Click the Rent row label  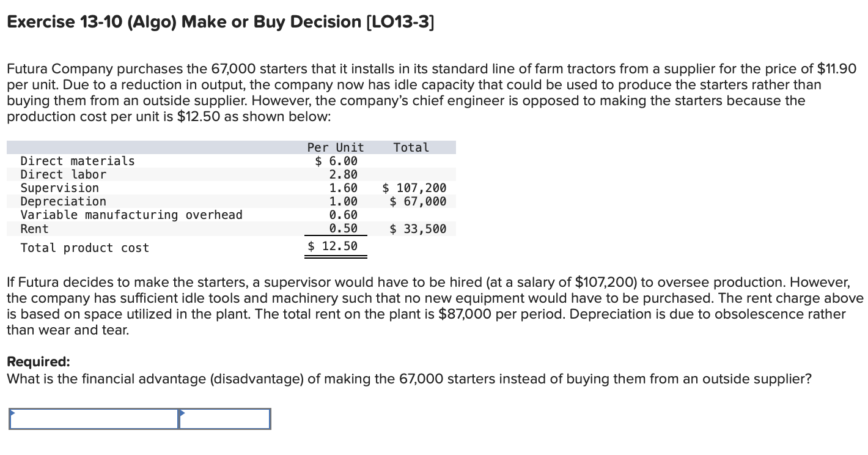click(34, 228)
